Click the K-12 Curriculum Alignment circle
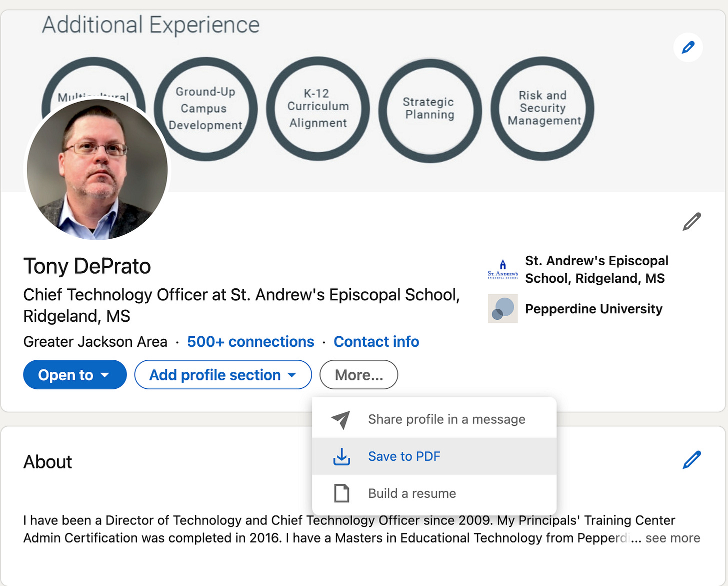The height and width of the screenshot is (586, 728). pos(318,109)
